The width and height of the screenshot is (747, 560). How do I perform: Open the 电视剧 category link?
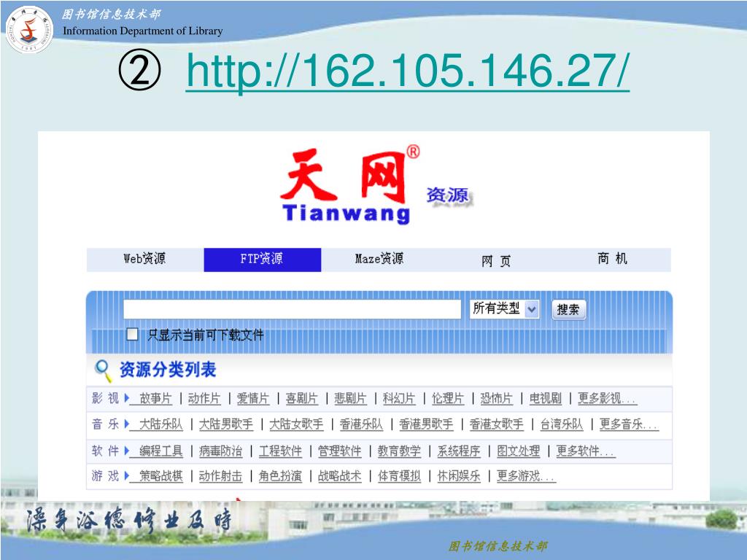coord(546,399)
